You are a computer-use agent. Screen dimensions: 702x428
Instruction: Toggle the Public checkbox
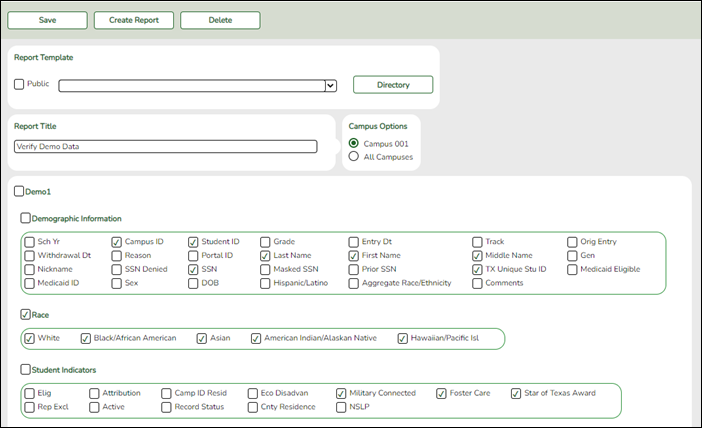pyautogui.click(x=19, y=84)
